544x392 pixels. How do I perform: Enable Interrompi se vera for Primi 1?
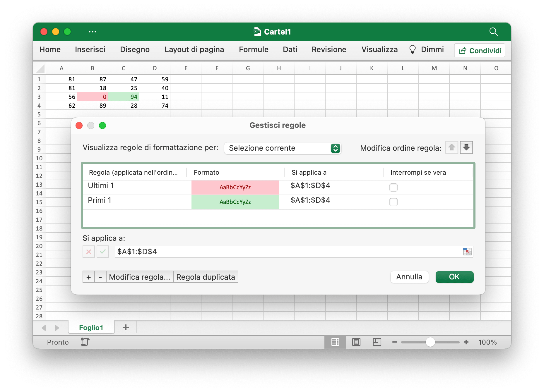(x=393, y=202)
